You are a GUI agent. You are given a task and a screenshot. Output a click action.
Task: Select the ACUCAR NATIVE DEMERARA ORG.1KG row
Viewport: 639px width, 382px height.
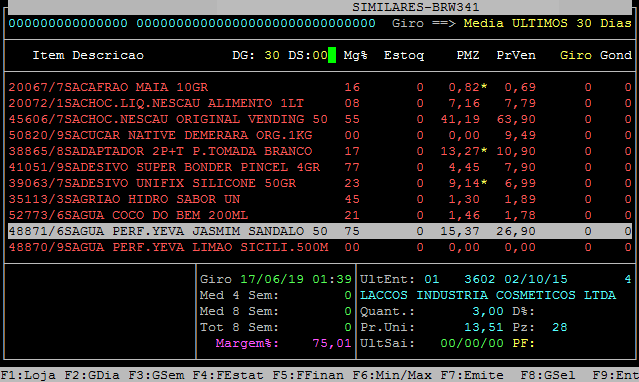point(320,135)
